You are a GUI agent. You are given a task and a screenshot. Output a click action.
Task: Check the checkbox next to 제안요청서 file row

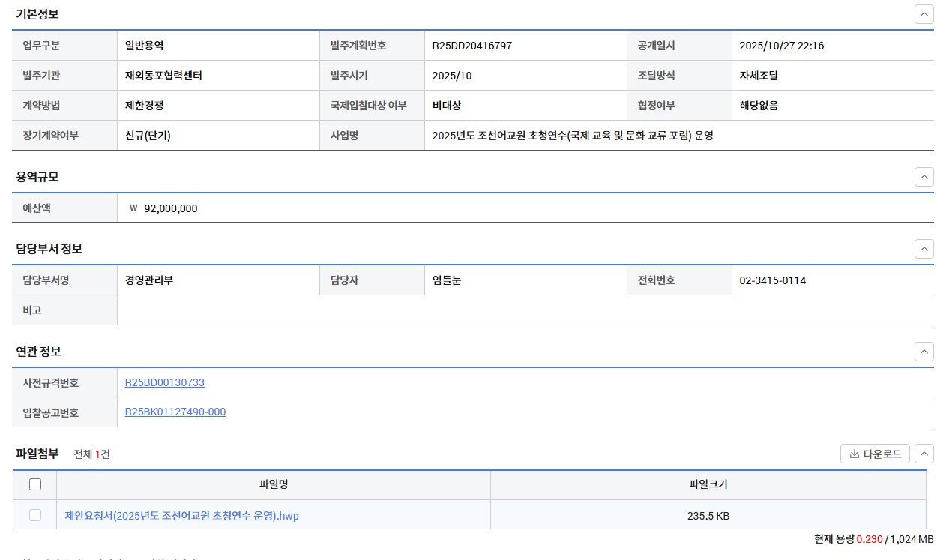pos(34,515)
